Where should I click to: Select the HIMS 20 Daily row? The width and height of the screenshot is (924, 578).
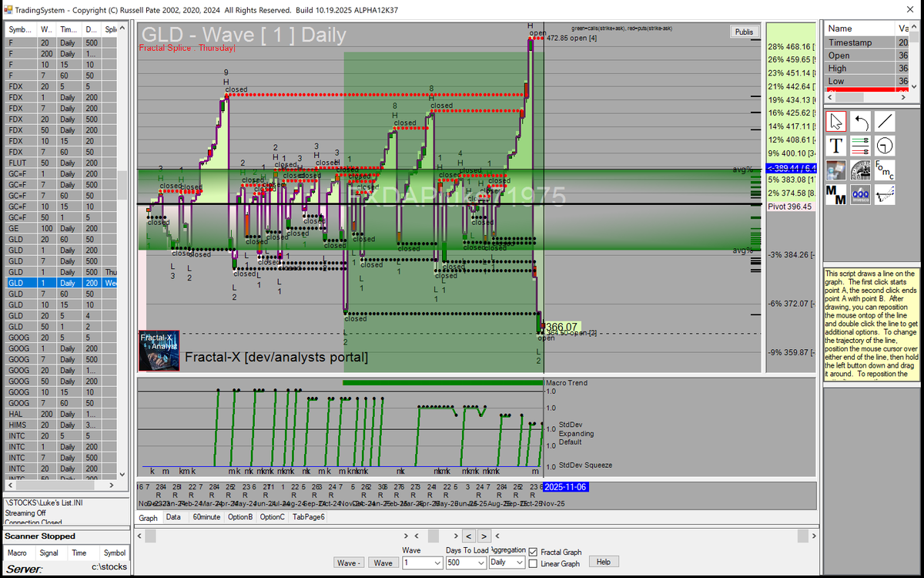61,425
